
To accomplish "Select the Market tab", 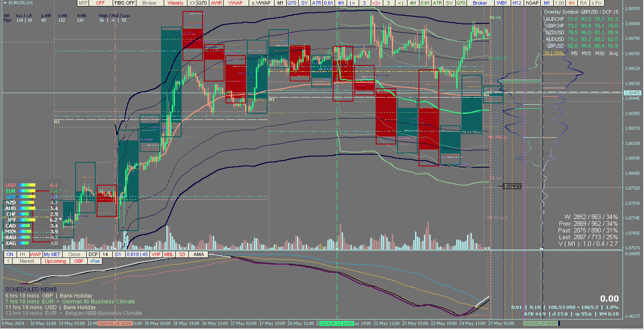I will [27, 261].
